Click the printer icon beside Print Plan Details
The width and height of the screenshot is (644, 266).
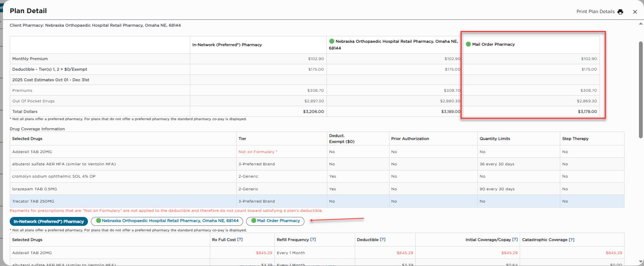[x=620, y=12]
